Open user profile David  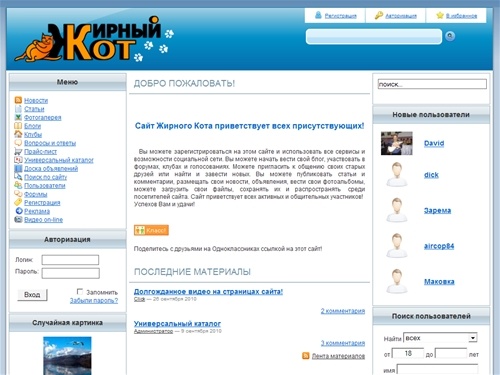(434, 143)
